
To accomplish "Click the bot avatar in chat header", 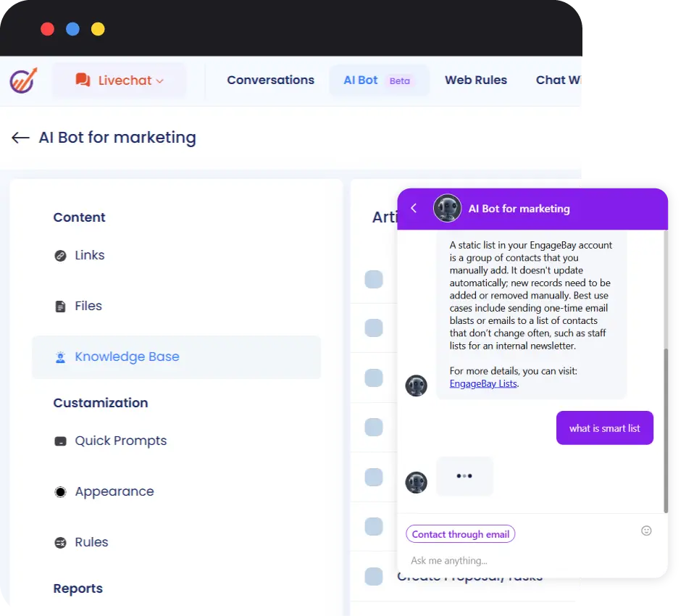I will coord(447,209).
